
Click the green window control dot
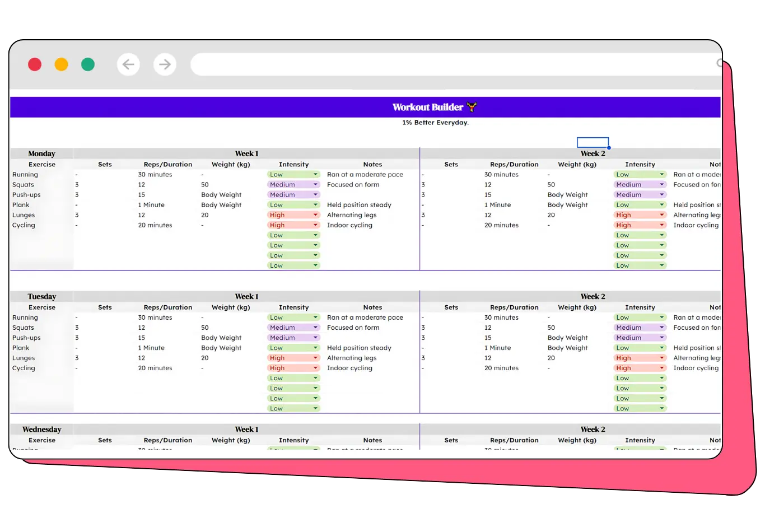pyautogui.click(x=88, y=64)
